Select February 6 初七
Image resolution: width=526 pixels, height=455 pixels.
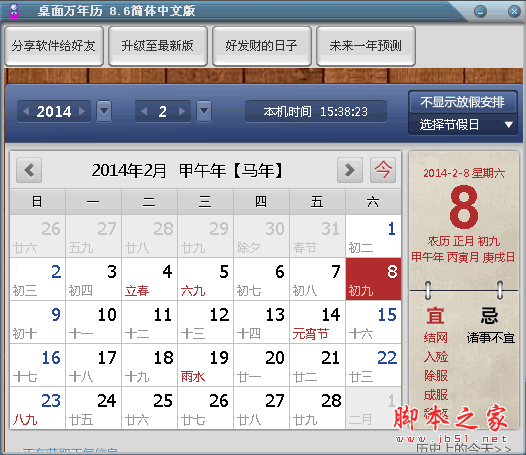262,279
